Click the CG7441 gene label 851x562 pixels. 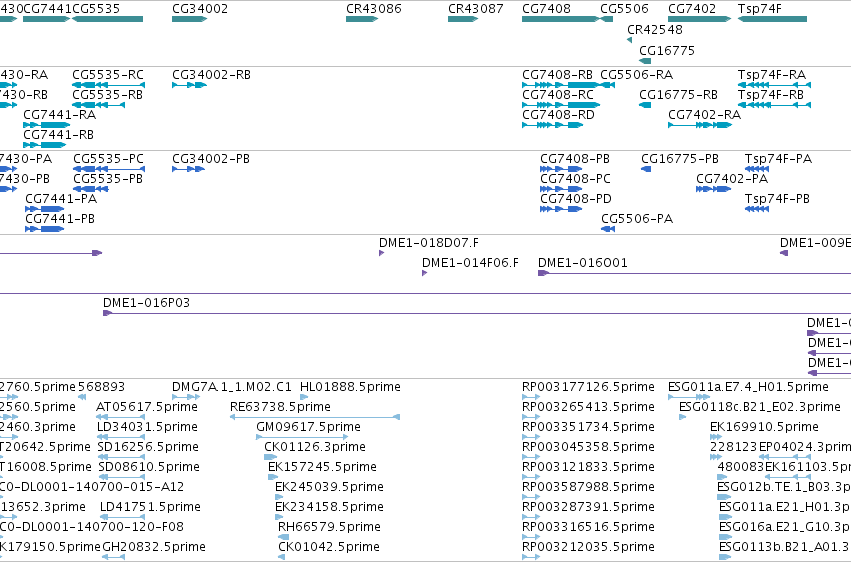(x=47, y=9)
